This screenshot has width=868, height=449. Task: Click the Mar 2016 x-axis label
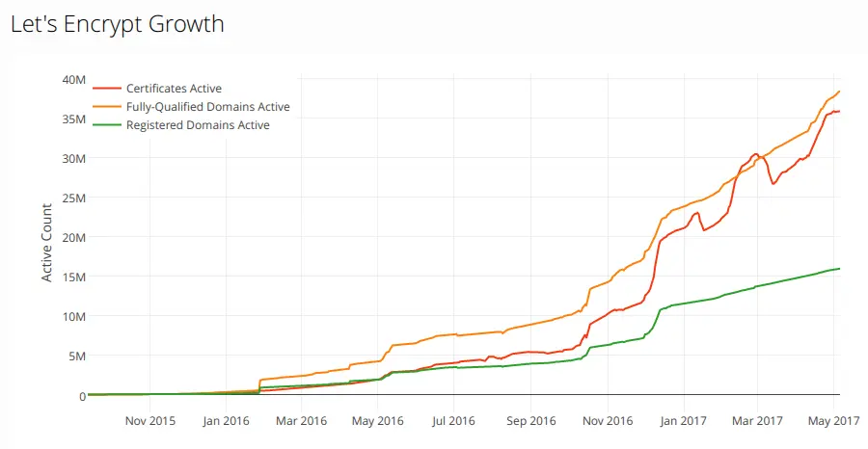pos(302,421)
